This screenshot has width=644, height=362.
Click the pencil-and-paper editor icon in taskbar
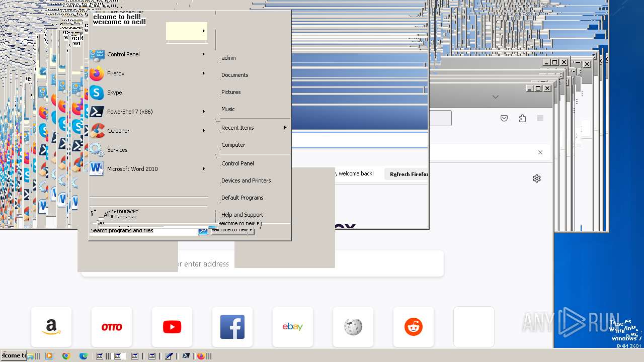tap(169, 356)
